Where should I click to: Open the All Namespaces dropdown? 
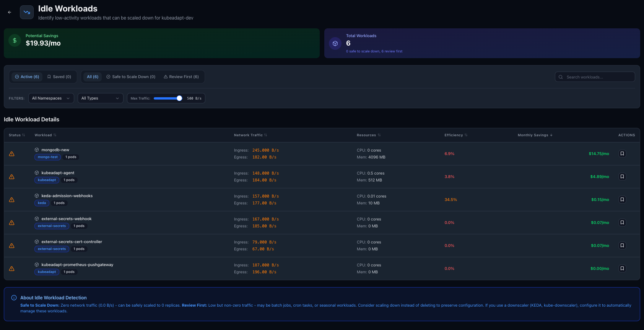tap(51, 98)
